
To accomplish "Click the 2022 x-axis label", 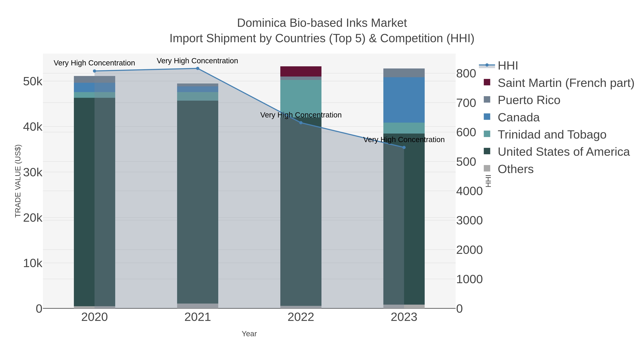I will pos(301,317).
